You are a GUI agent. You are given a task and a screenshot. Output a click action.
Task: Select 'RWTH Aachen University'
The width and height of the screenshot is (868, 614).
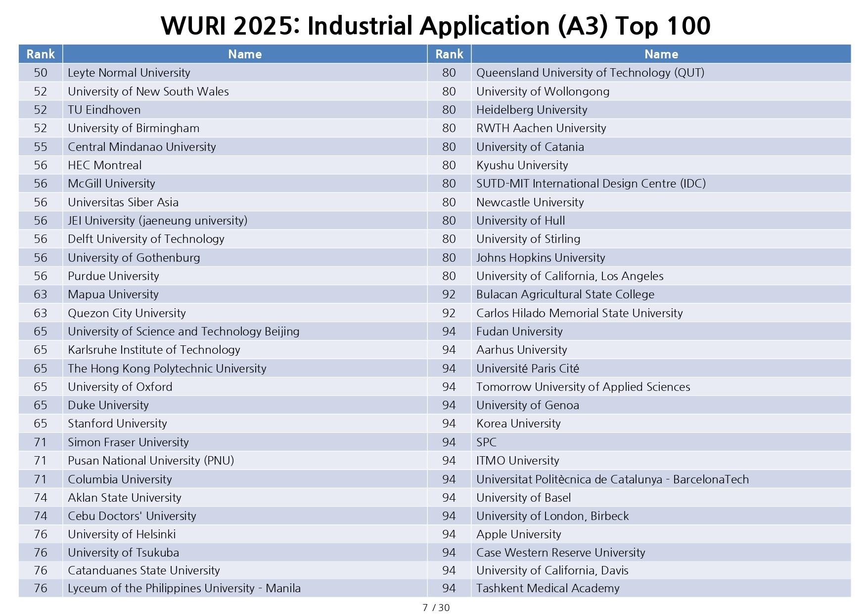pyautogui.click(x=541, y=128)
